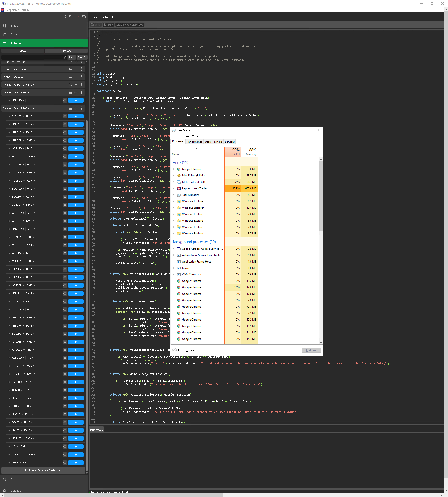The image size is (448, 497).
Task: Open more options for Sample Trading Panel
Action: point(81,69)
